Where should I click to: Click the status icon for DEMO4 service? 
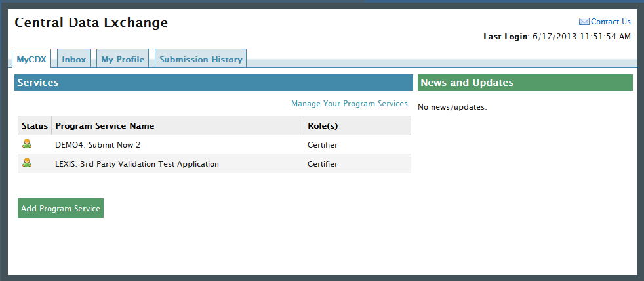click(27, 144)
